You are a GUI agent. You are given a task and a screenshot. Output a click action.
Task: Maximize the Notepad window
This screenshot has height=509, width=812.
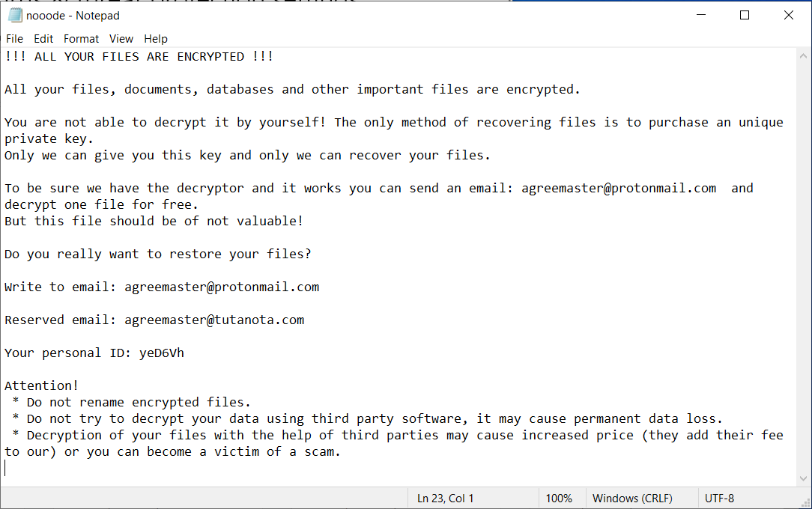click(x=745, y=15)
